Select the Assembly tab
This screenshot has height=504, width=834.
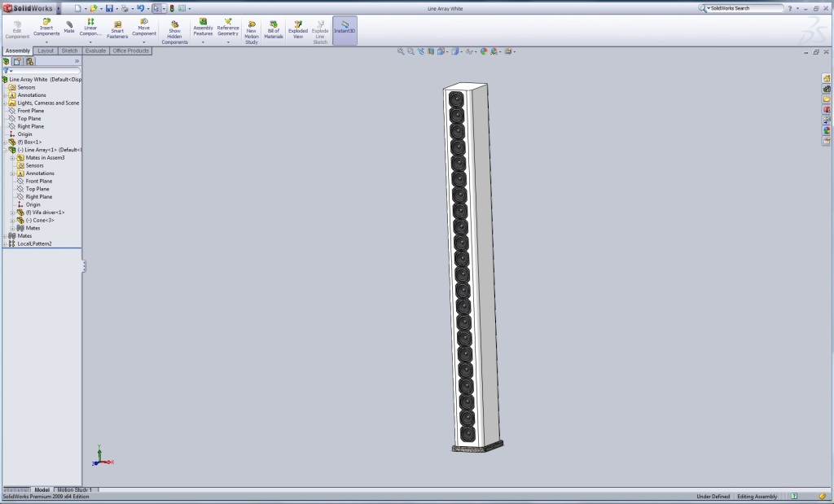(18, 51)
